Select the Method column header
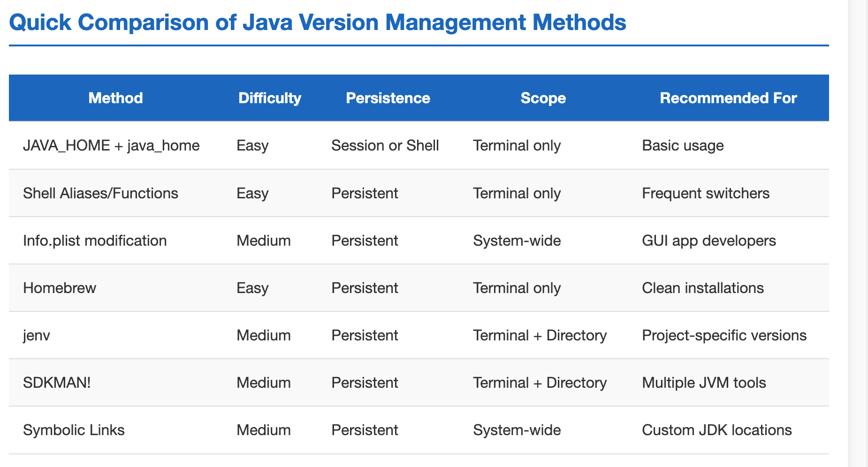Screen dimensions: 868x467 pos(115,98)
